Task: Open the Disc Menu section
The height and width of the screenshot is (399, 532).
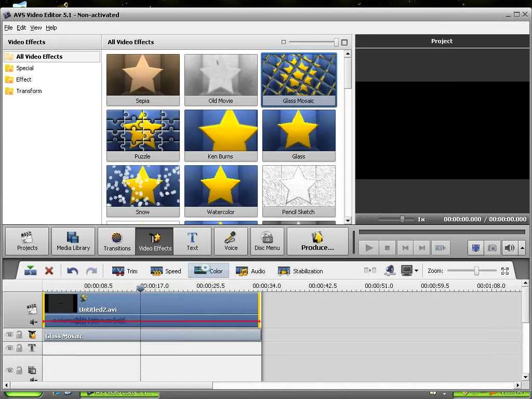Action: point(267,241)
